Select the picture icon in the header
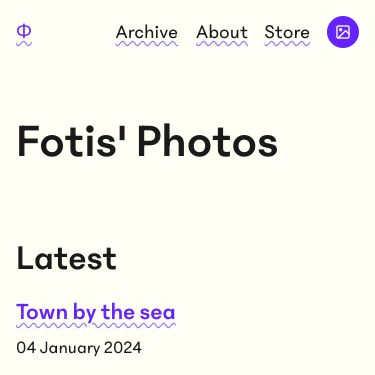 (343, 32)
